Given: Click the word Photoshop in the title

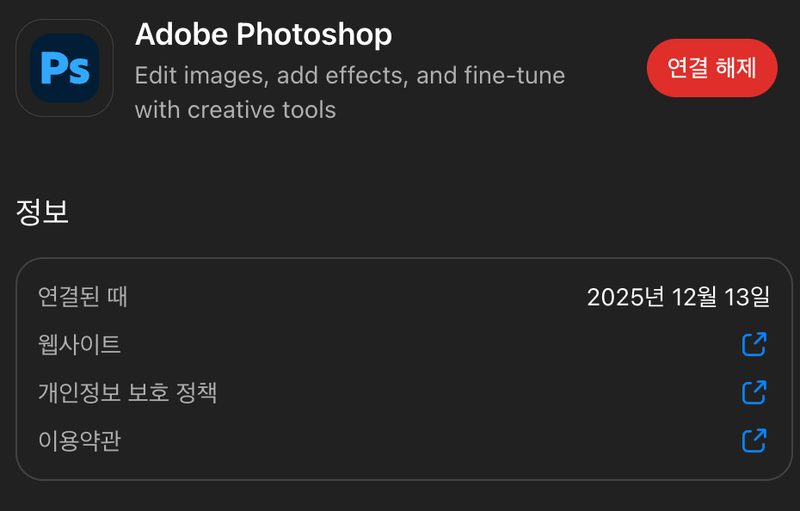Looking at the screenshot, I should click(x=314, y=35).
